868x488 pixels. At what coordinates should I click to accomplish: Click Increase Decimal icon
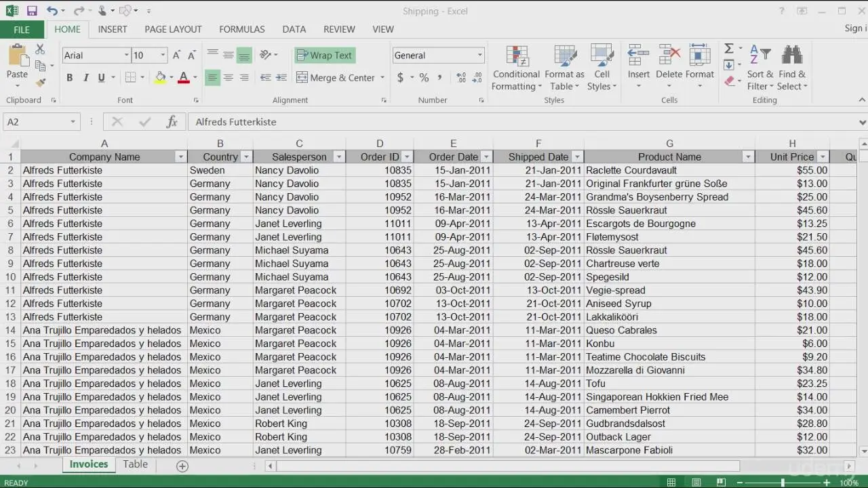point(461,78)
